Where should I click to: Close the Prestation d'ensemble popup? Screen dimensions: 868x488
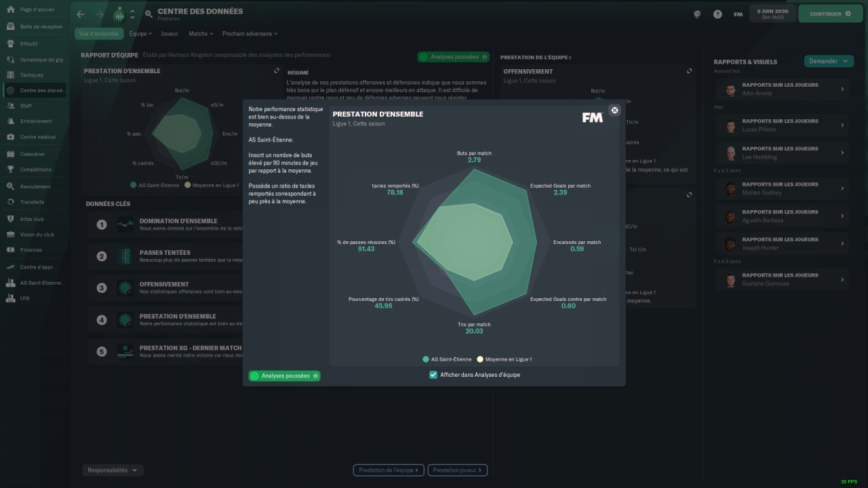click(x=614, y=110)
